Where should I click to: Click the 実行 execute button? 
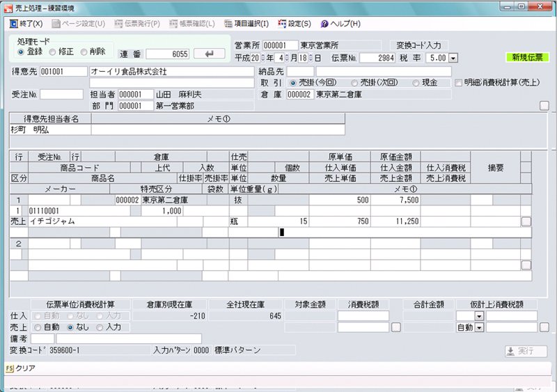tap(526, 351)
